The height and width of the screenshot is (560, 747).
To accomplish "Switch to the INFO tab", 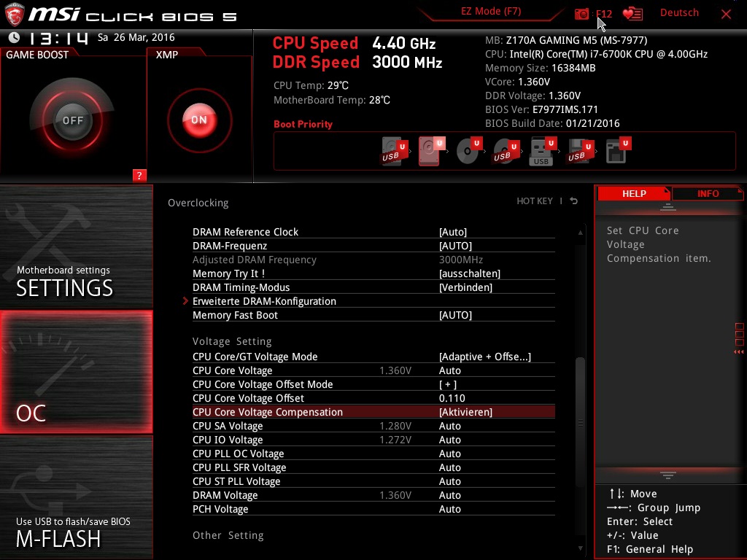I will point(708,193).
